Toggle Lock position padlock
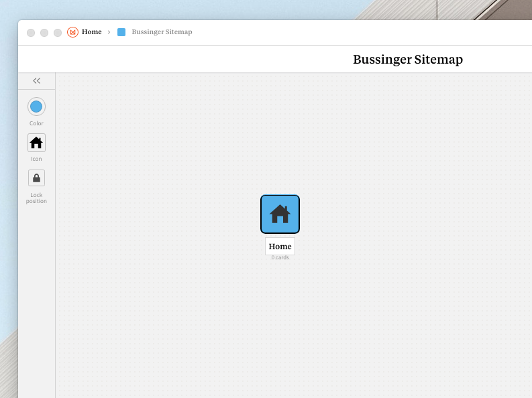The width and height of the screenshot is (532, 398). point(36,178)
